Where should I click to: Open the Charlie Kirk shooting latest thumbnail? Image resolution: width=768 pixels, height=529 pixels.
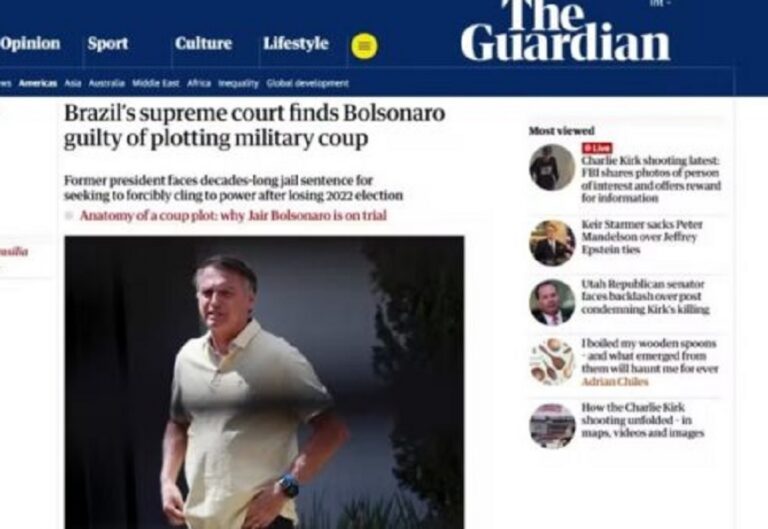point(552,167)
